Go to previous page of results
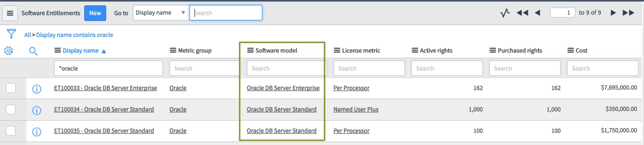 point(538,13)
